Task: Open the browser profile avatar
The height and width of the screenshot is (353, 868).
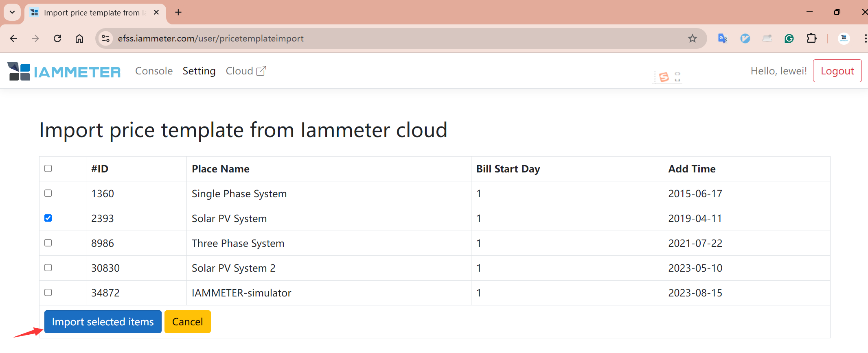Action: (x=844, y=38)
